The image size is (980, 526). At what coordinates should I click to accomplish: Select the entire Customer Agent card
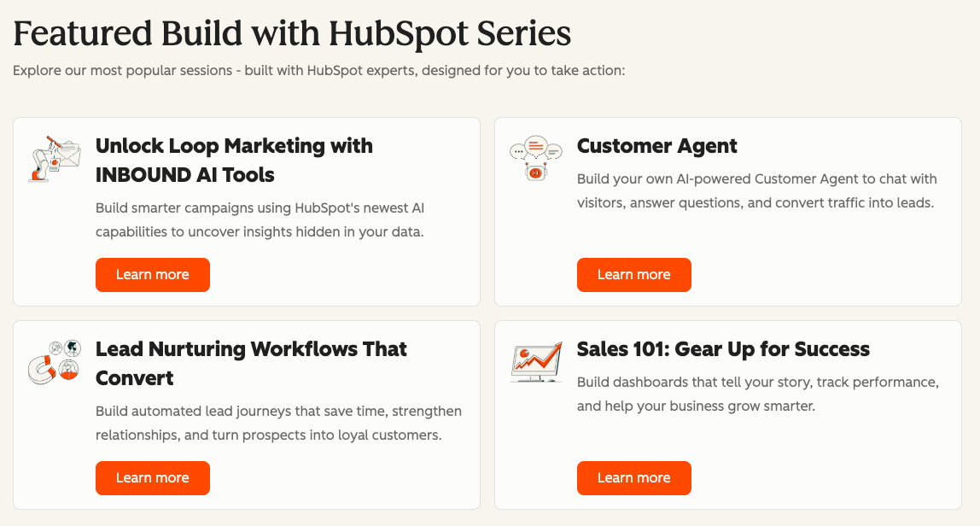728,212
